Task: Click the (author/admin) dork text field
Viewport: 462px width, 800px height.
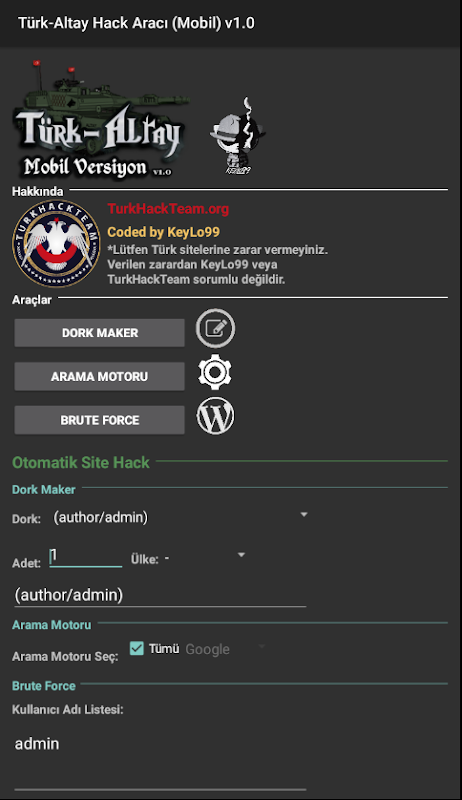Action: click(x=160, y=595)
